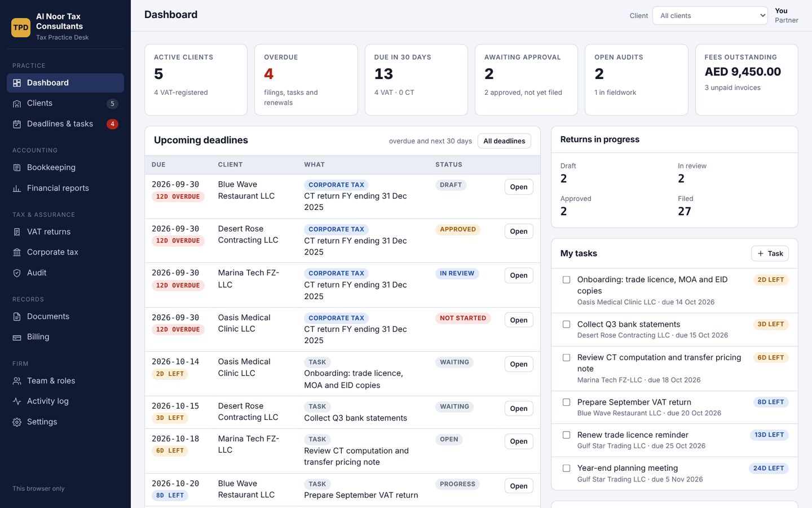Screen dimensions: 812x508
Task: Click the Settings gear icon
Action: click(17, 422)
